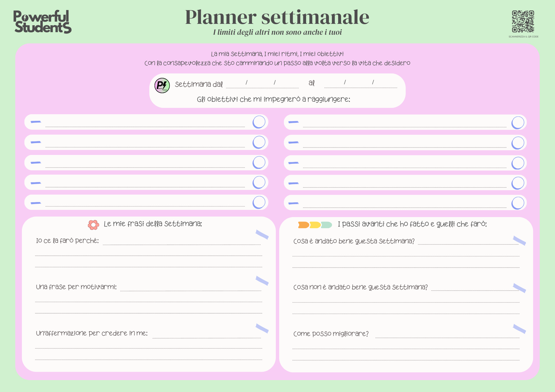This screenshot has width=555, height=392.
Task: Click the Powerful Students logo
Action: 42,22
